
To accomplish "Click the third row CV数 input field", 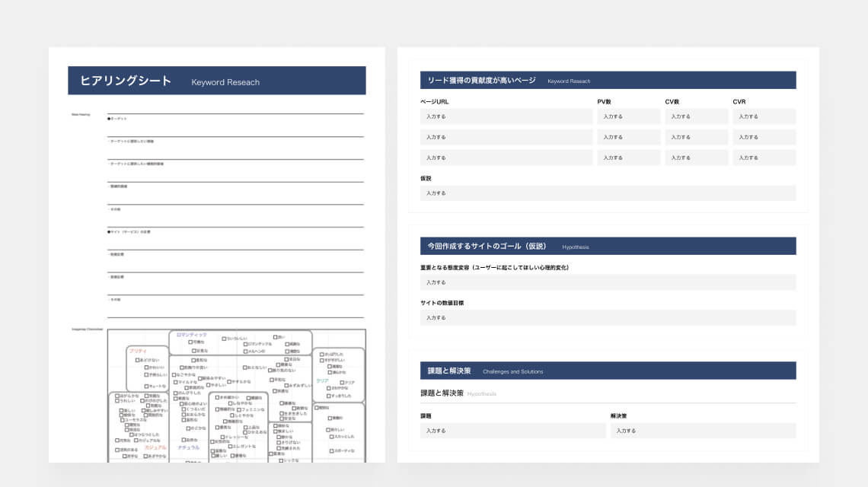I will tap(697, 158).
